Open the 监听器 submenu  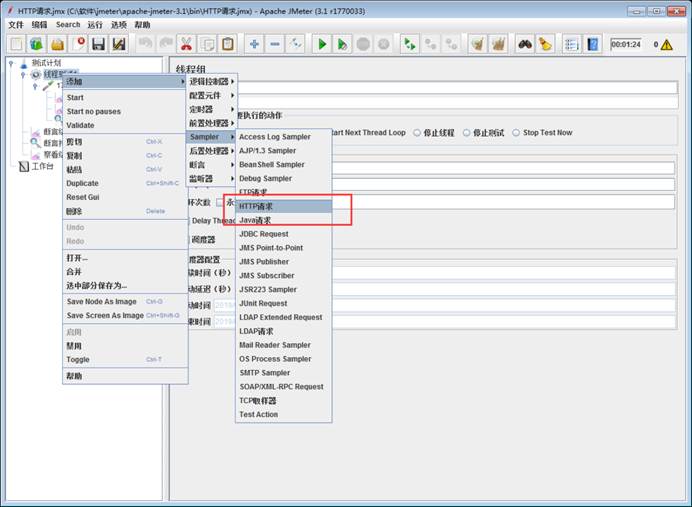pos(211,179)
